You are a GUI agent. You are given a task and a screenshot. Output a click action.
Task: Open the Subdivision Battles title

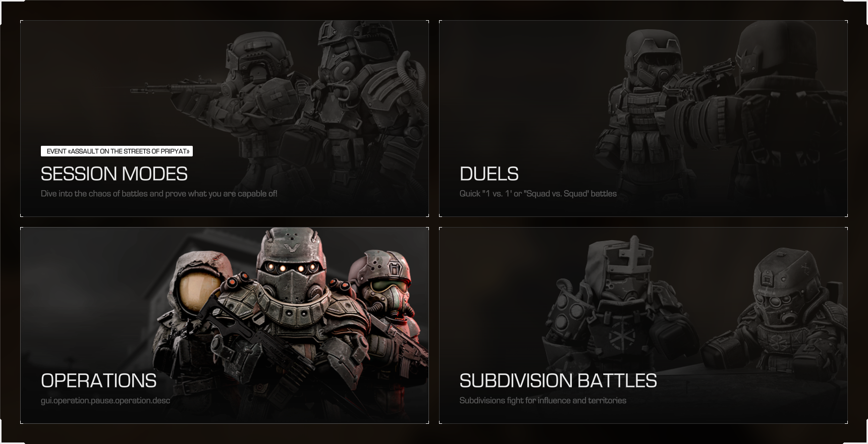click(558, 381)
